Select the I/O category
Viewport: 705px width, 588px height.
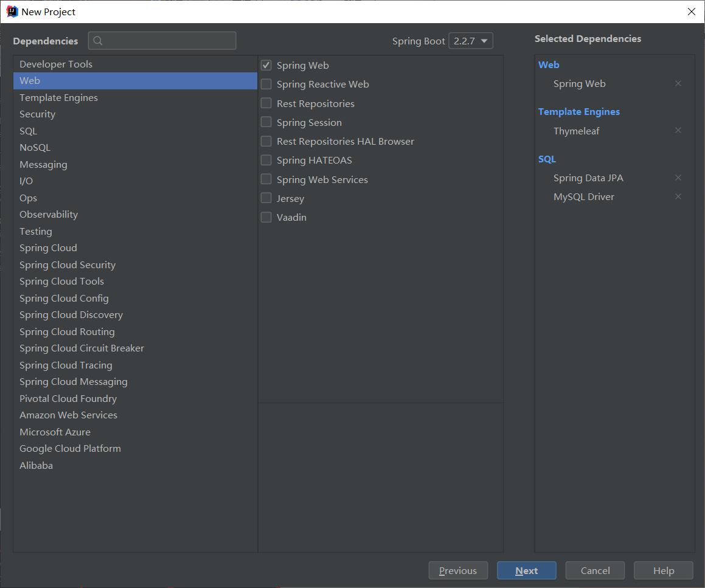(135, 181)
